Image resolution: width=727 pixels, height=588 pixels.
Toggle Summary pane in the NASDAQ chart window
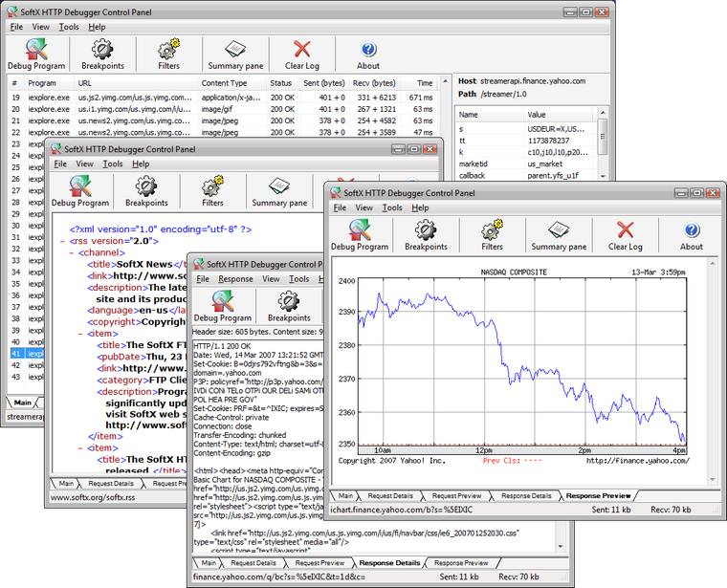click(559, 235)
